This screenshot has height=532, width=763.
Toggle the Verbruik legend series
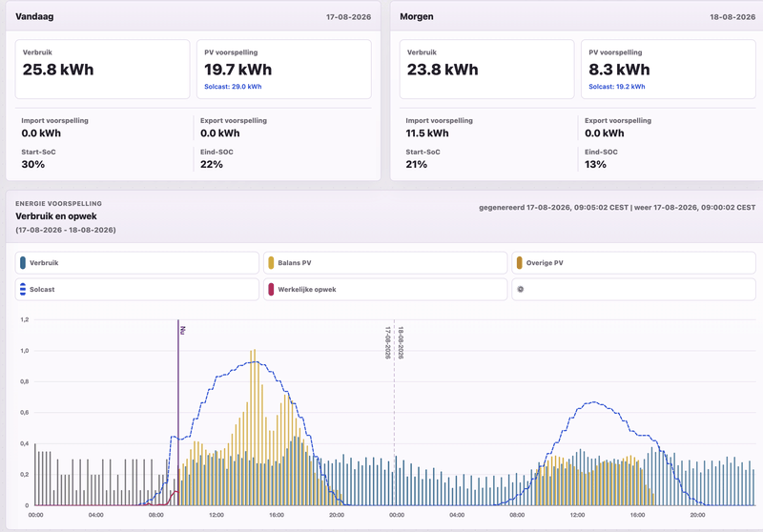[x=136, y=262]
